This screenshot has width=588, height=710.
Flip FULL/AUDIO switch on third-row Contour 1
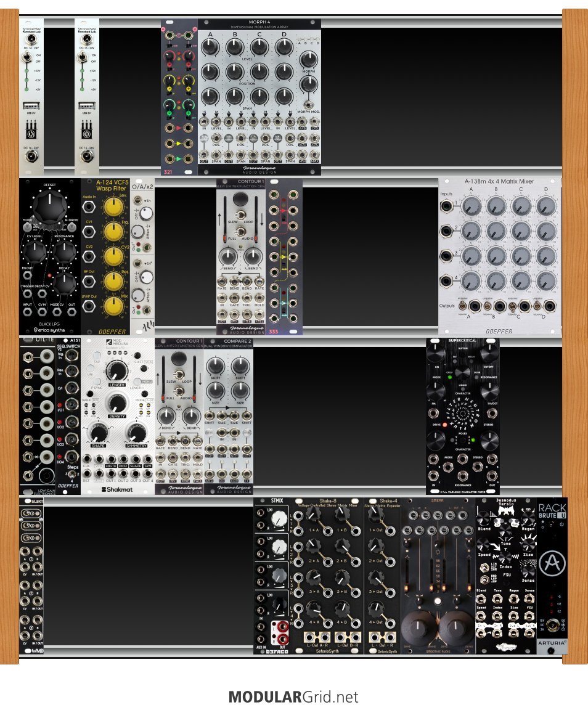(178, 392)
